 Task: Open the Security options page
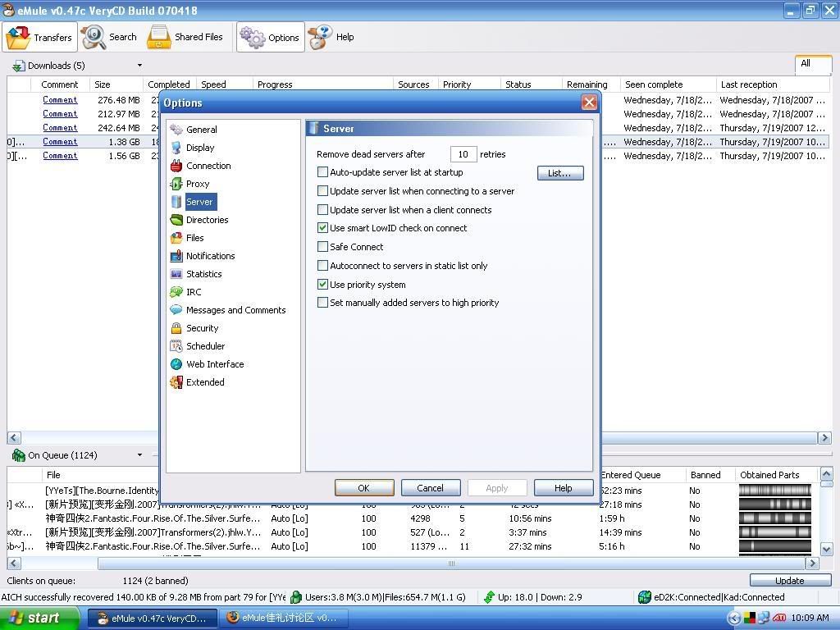pyautogui.click(x=203, y=328)
